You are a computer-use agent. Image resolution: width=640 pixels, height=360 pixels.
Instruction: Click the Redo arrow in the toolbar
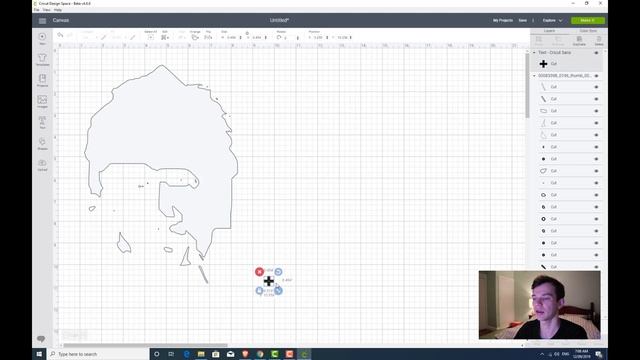coord(70,36)
